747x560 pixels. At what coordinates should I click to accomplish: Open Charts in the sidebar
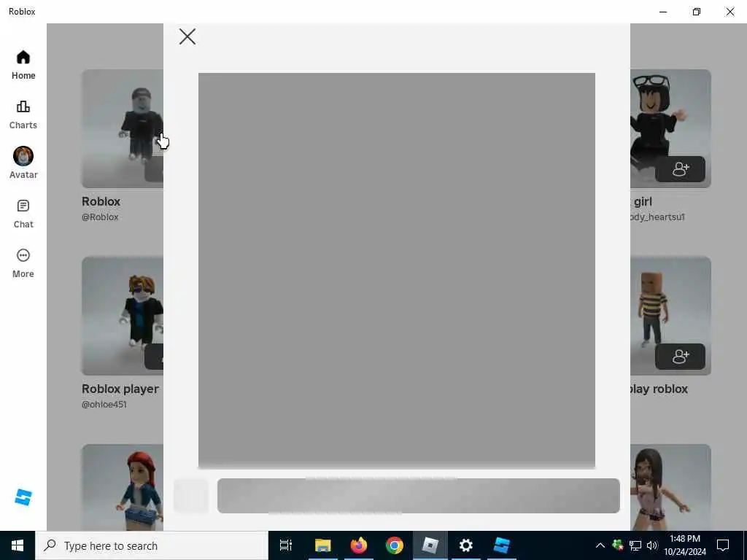coord(23,114)
